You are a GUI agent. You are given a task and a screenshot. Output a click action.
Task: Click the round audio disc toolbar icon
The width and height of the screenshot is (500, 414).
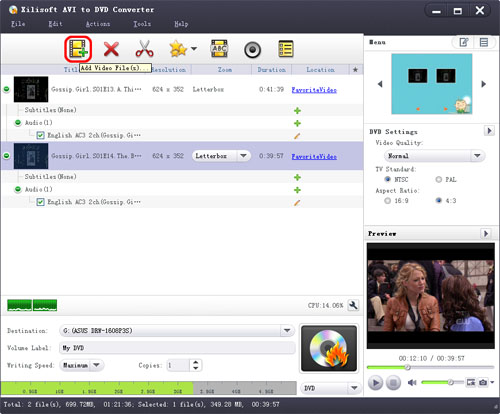252,50
